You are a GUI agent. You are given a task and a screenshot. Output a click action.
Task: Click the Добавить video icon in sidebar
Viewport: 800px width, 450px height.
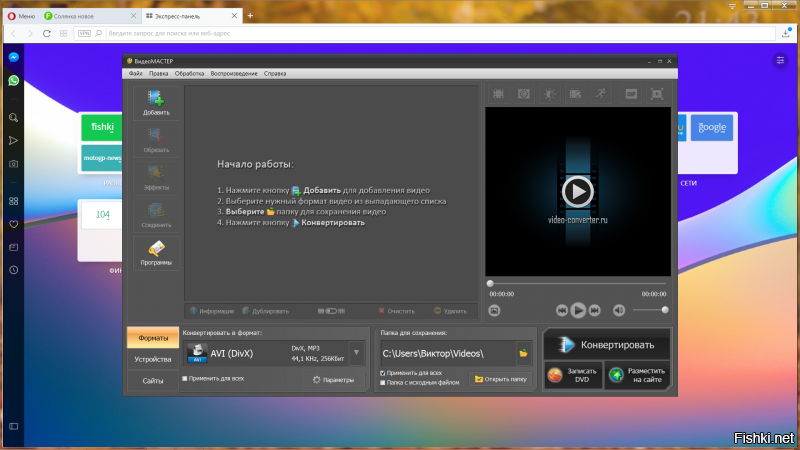pos(156,102)
